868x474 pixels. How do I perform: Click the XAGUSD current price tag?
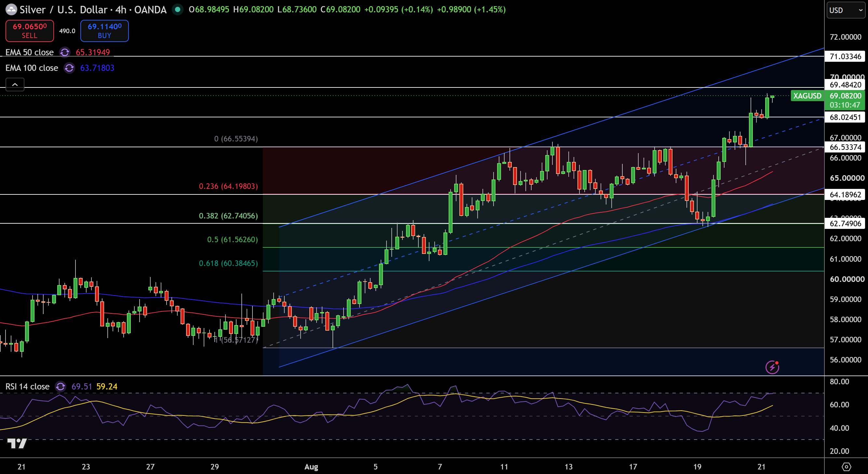pyautogui.click(x=807, y=96)
